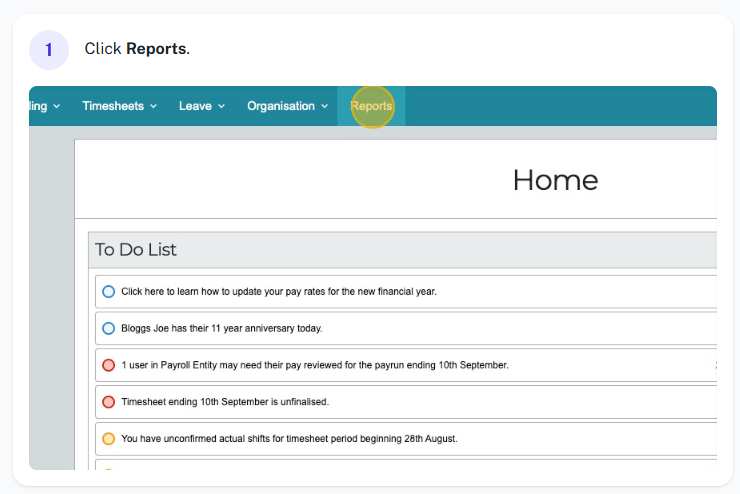Click the red circle beside unfinalised timesheet item
This screenshot has width=740, height=494.
point(109,402)
